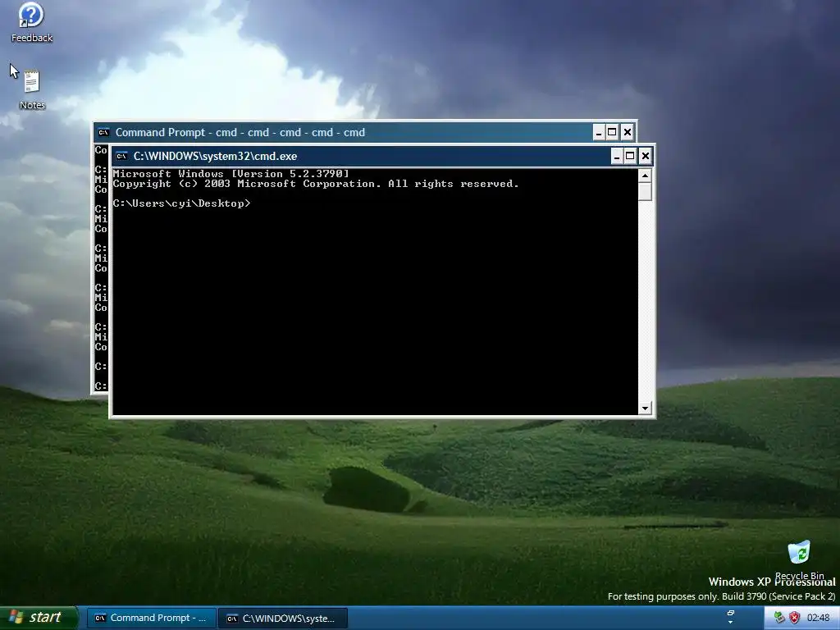Click the cmd.exe vertical scrollbar thumb
840x630 pixels.
click(645, 192)
